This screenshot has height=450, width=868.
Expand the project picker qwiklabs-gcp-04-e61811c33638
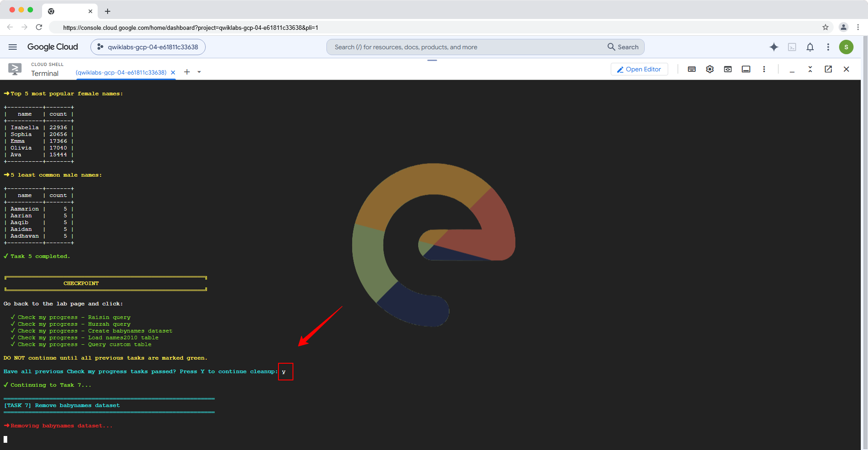pyautogui.click(x=148, y=47)
